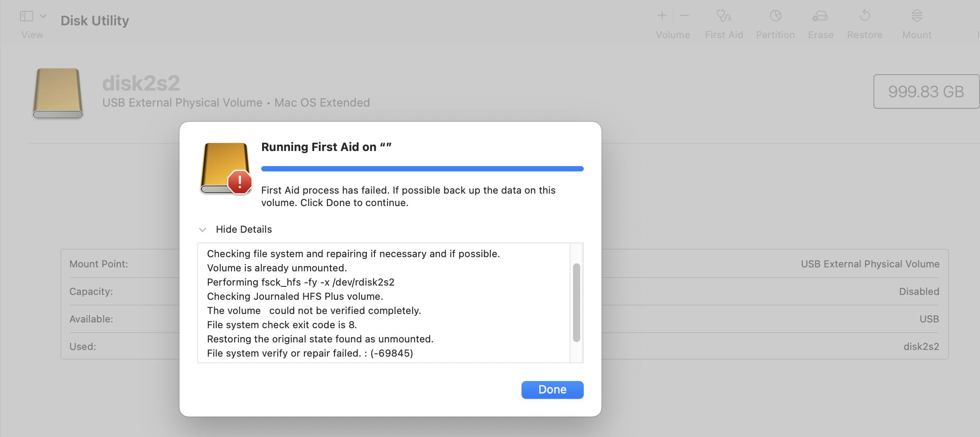Click the Disk Utility window title
Viewport: 980px width, 437px height.
[x=95, y=20]
